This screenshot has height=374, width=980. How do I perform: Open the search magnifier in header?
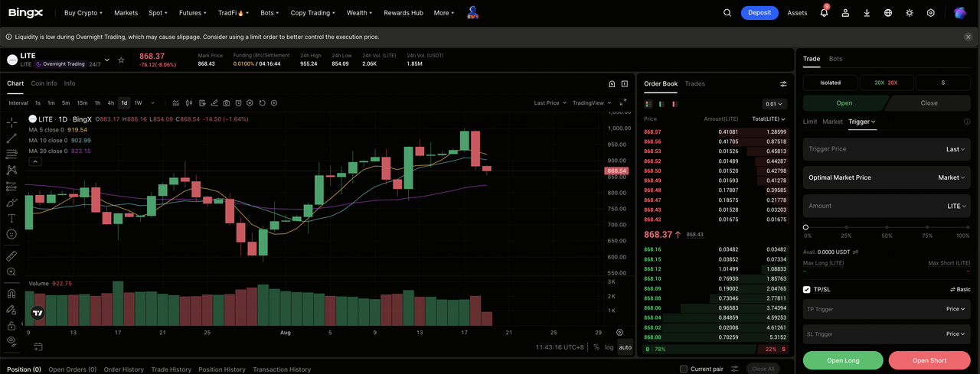727,13
